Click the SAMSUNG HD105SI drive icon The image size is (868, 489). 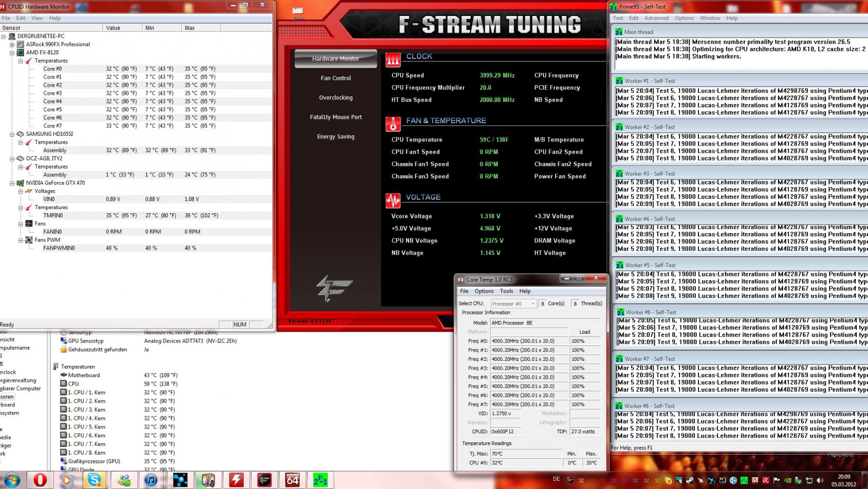point(20,134)
